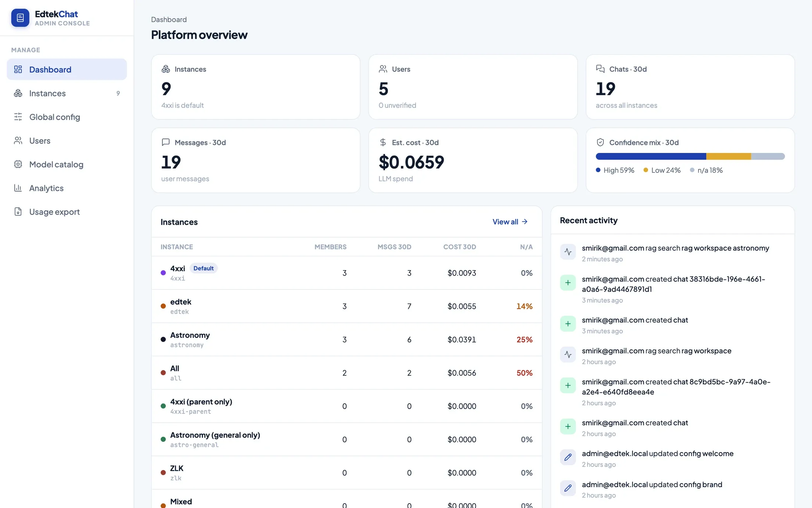Screen dimensions: 812x508
Task: Open the Users menu item
Action: 67,140
